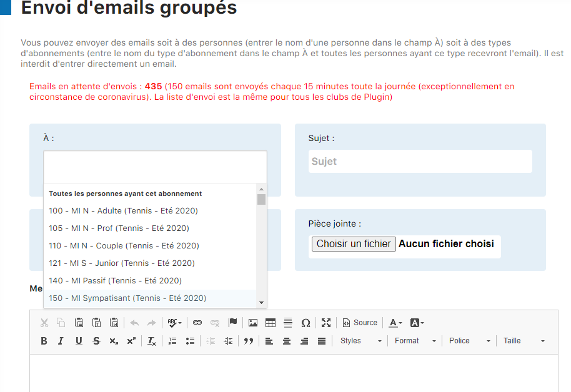Image resolution: width=571 pixels, height=392 pixels.
Task: Open the Styles dropdown
Action: click(360, 341)
